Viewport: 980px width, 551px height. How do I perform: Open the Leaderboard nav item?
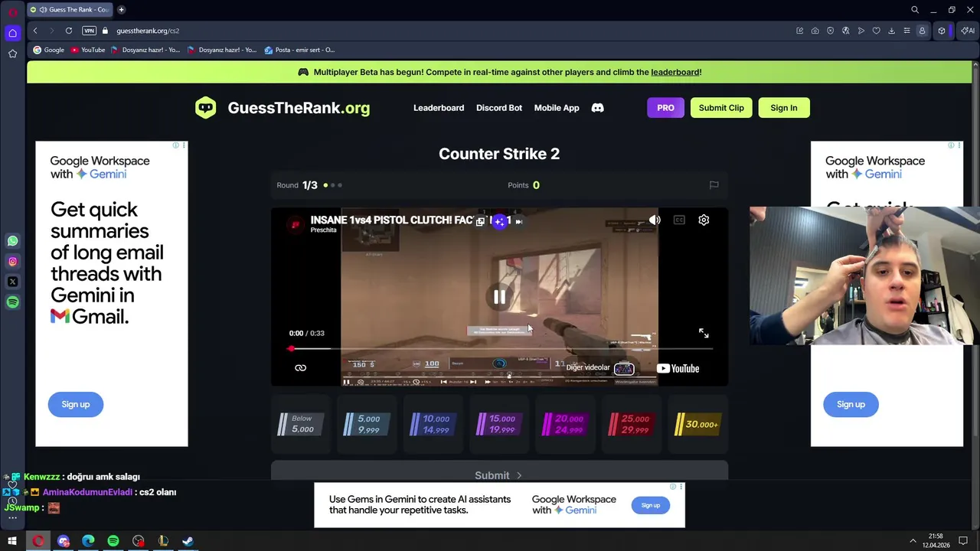(439, 108)
